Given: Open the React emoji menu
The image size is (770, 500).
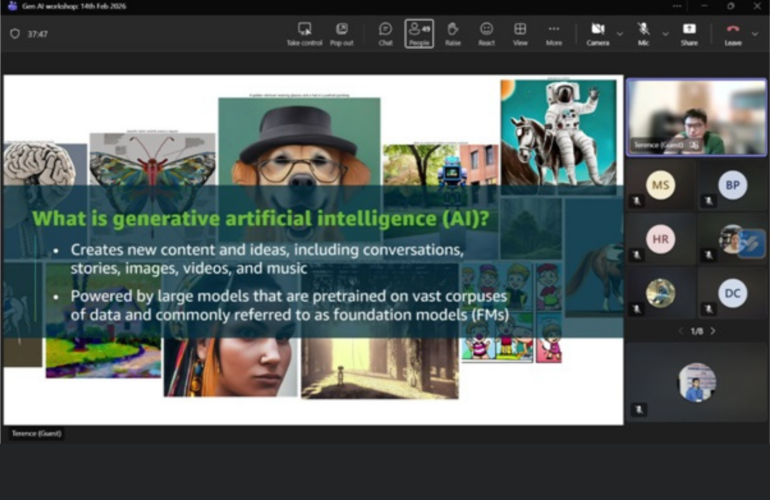Looking at the screenshot, I should pos(486,32).
